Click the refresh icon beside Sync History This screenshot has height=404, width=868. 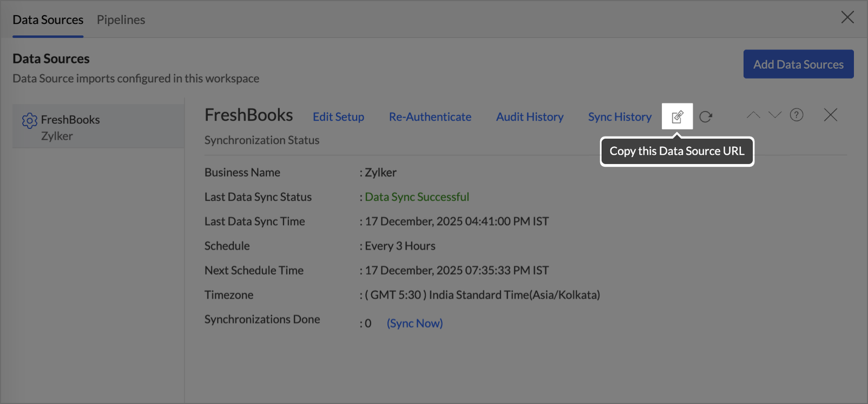point(706,116)
